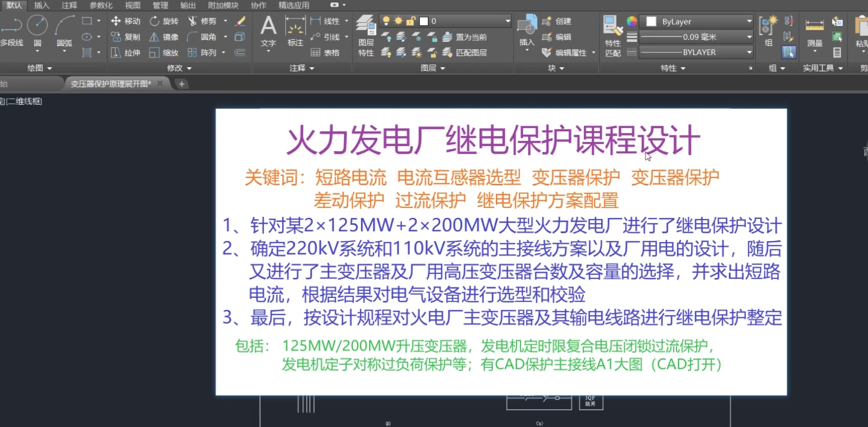Viewport: 868px width, 427px height.
Task: Toggle the layer lock padlock icon
Action: (411, 21)
